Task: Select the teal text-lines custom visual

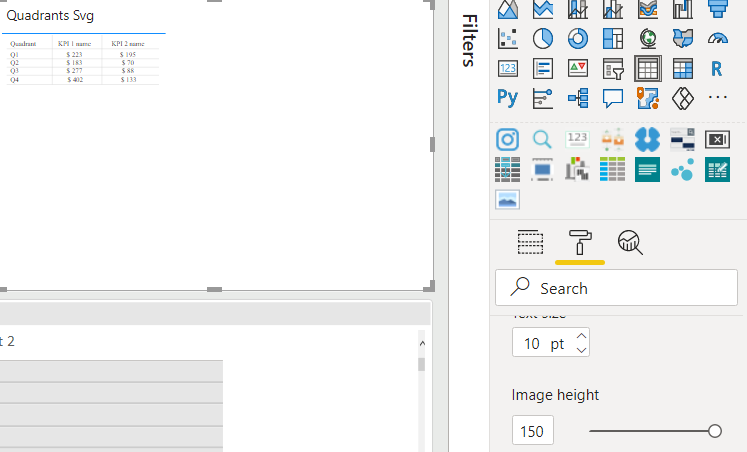Action: tap(647, 170)
